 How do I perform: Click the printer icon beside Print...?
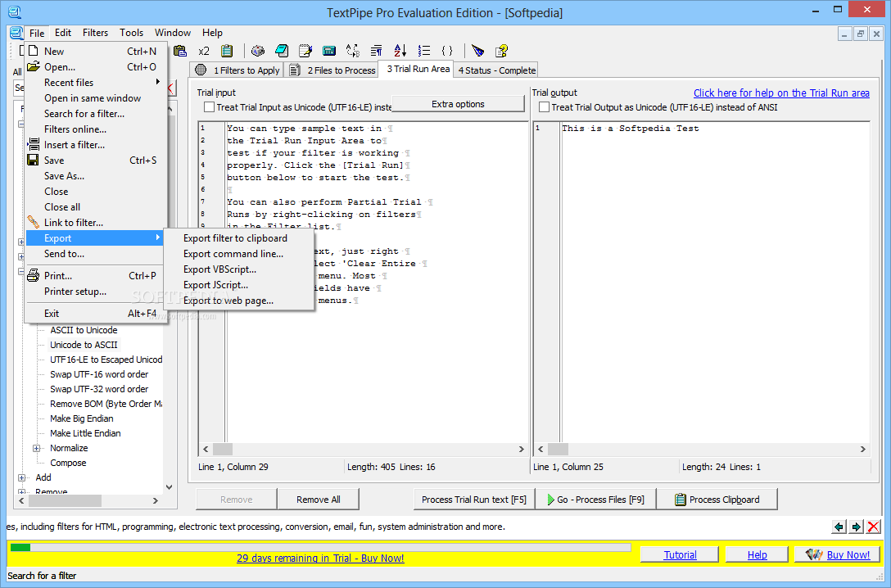34,275
